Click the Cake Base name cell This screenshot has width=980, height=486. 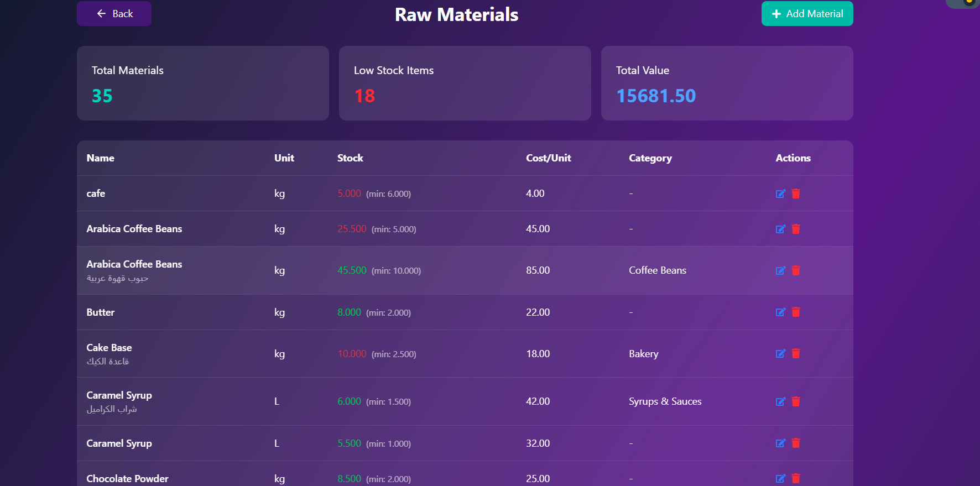coord(109,348)
